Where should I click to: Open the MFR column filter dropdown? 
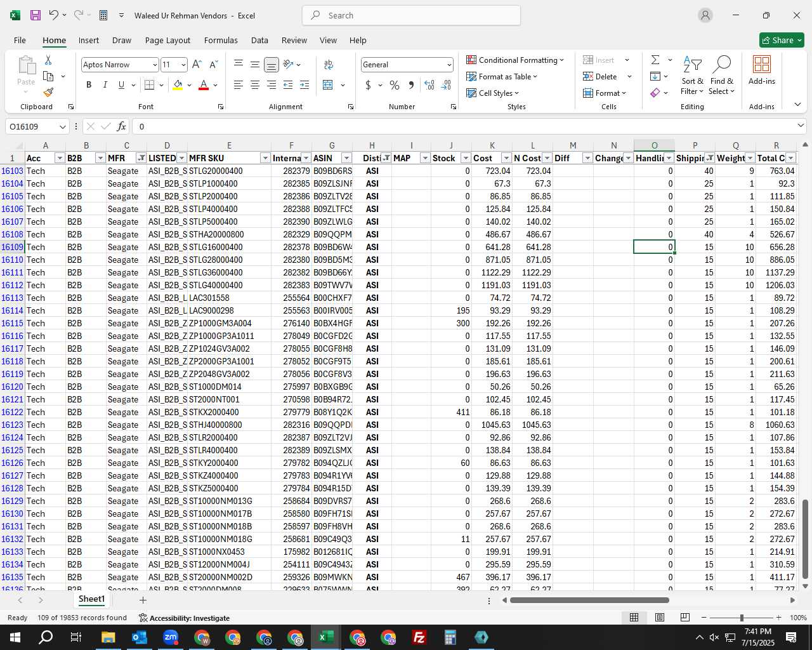141,158
